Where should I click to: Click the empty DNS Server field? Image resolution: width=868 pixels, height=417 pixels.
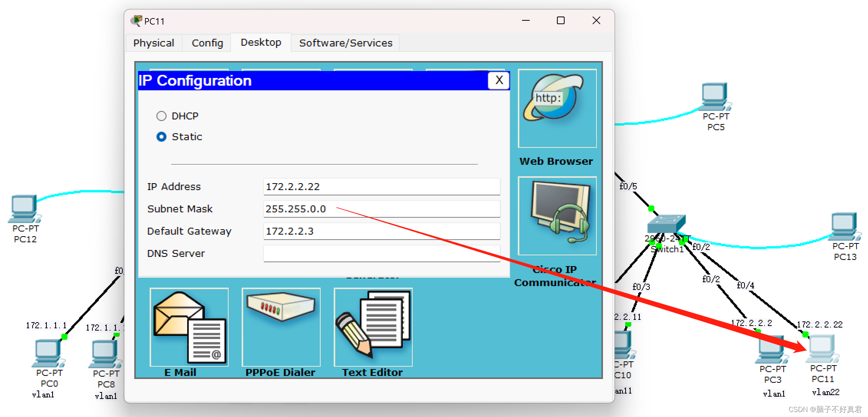(x=381, y=253)
